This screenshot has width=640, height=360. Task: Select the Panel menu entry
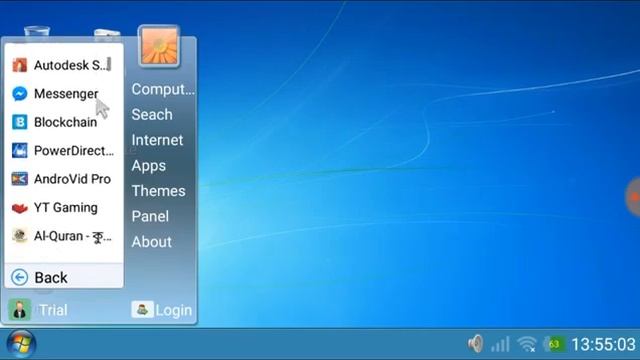coord(150,216)
